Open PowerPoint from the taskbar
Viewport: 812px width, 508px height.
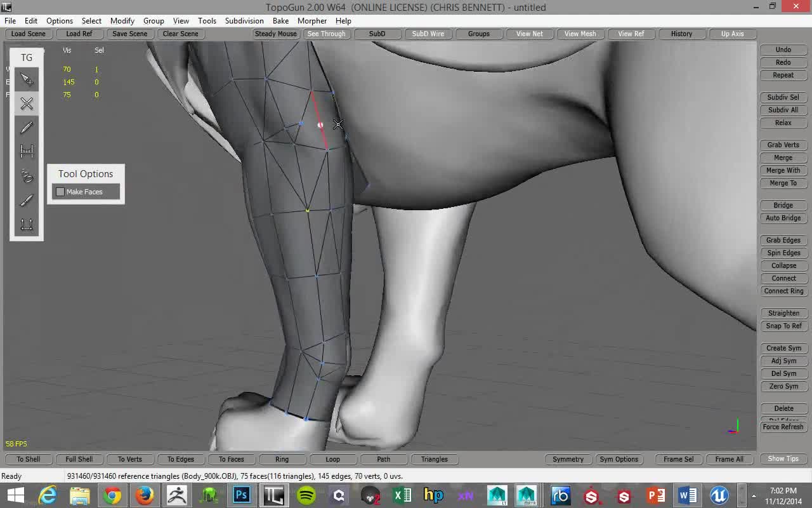point(655,495)
